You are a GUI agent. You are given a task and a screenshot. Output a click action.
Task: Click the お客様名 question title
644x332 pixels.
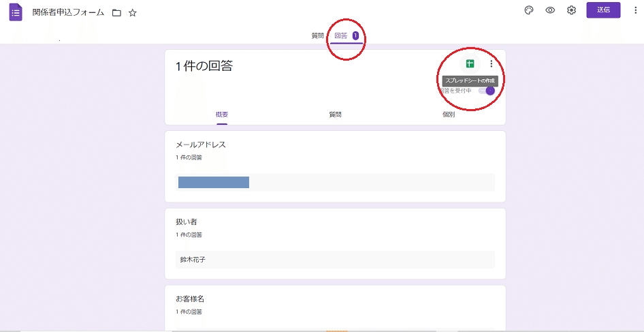[190, 299]
